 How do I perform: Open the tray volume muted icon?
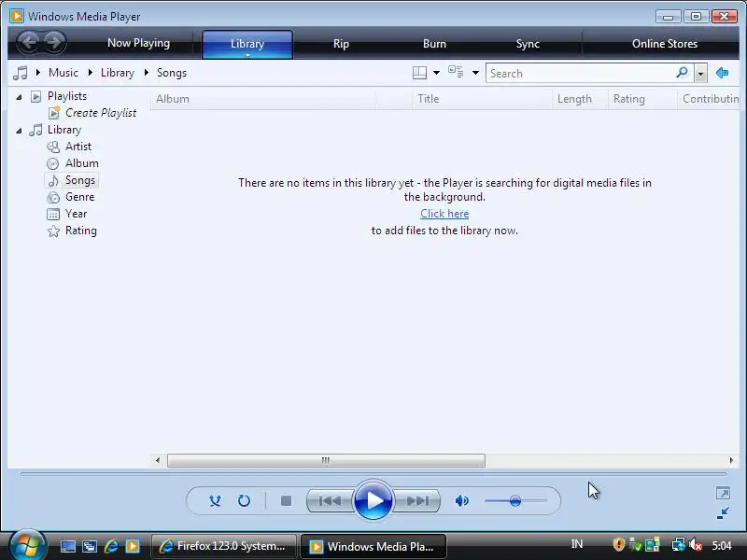point(696,545)
